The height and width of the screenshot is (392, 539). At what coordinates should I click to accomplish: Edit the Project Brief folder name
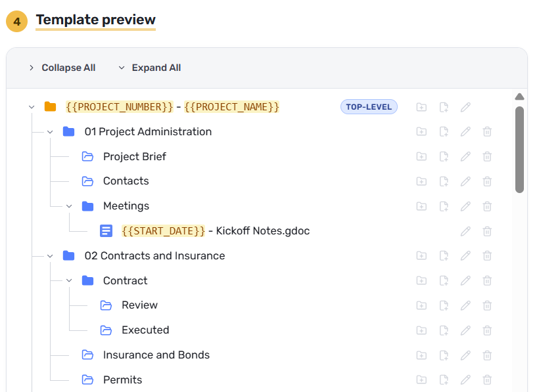point(465,156)
